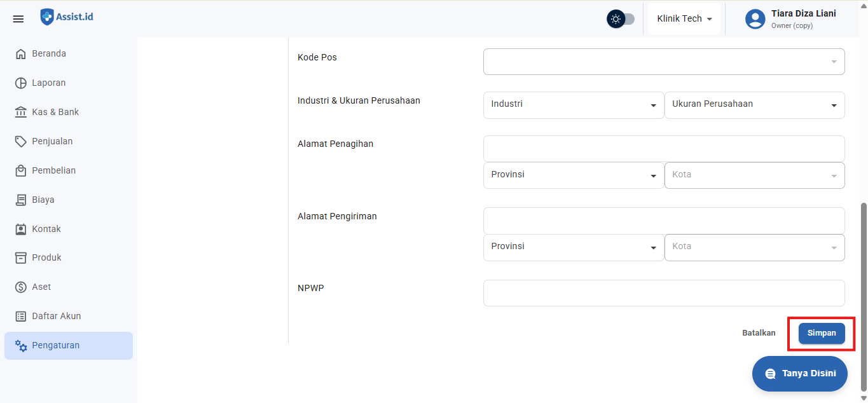Click the Assist.id logo
Screen dimensions: 868x403
pos(67,17)
